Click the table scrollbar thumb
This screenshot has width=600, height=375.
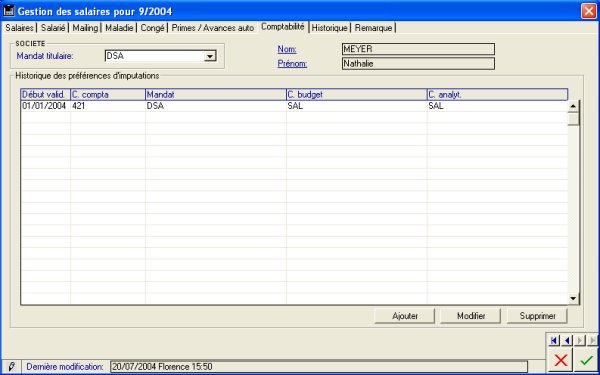(573, 119)
